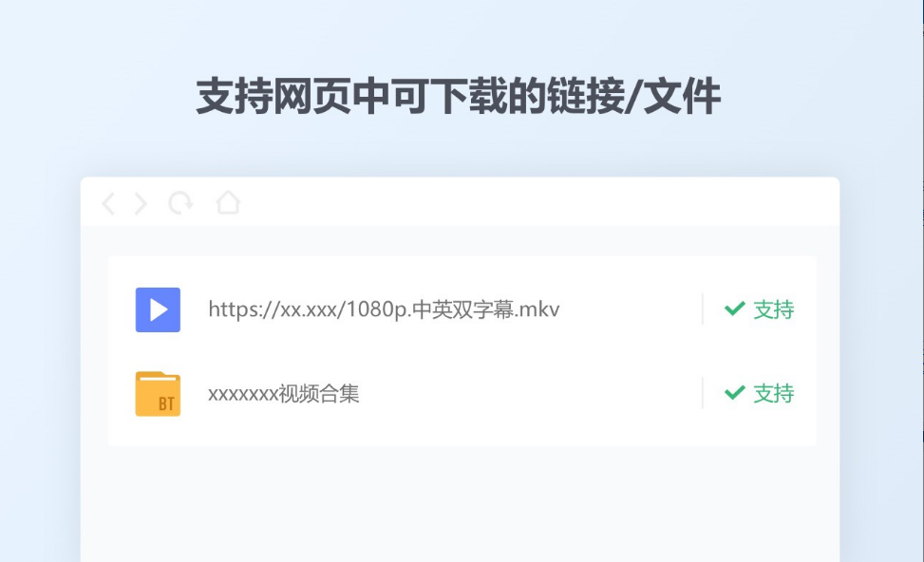Click the browser forward arrow
Image resolution: width=924 pixels, height=562 pixels.
(x=141, y=204)
